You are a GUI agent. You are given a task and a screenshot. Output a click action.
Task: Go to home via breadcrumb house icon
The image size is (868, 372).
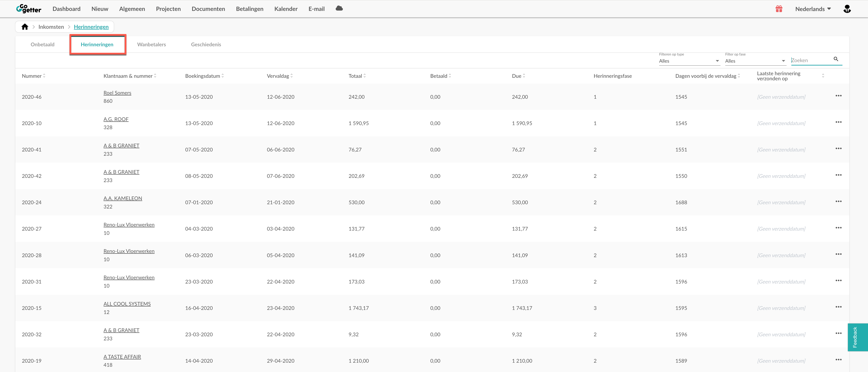(x=25, y=27)
